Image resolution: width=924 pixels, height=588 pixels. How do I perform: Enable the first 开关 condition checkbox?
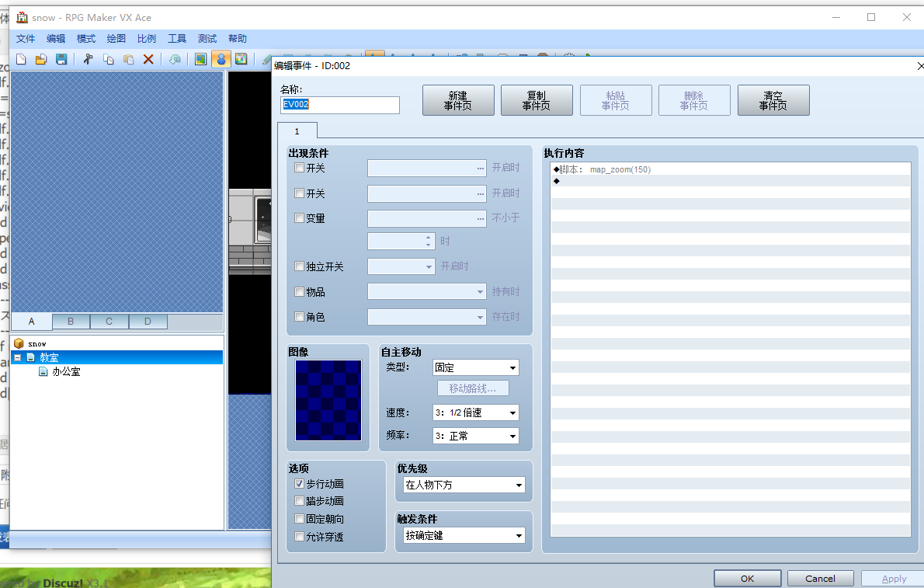pos(300,168)
